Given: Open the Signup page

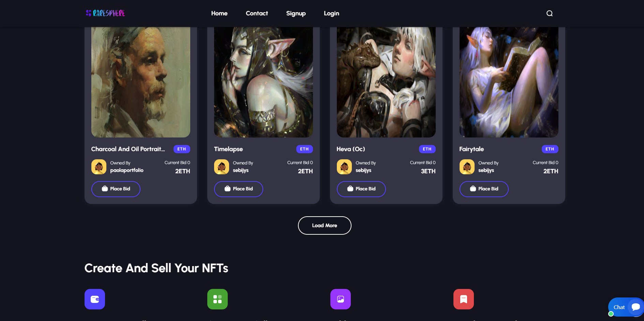Looking at the screenshot, I should [x=296, y=13].
